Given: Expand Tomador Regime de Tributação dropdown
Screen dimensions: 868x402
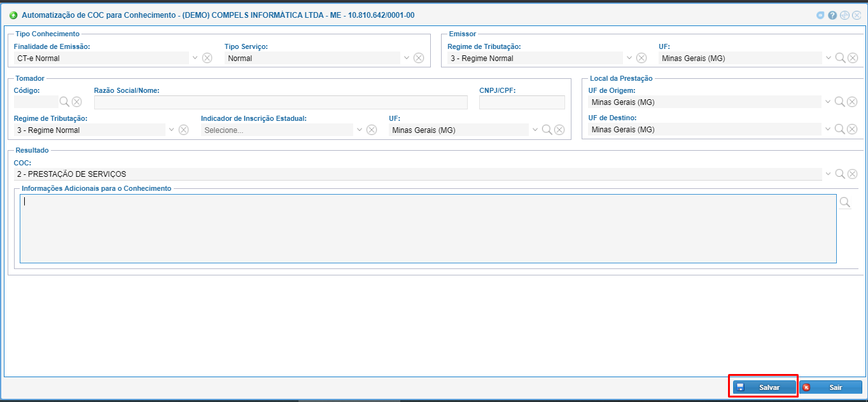Looking at the screenshot, I should [171, 130].
